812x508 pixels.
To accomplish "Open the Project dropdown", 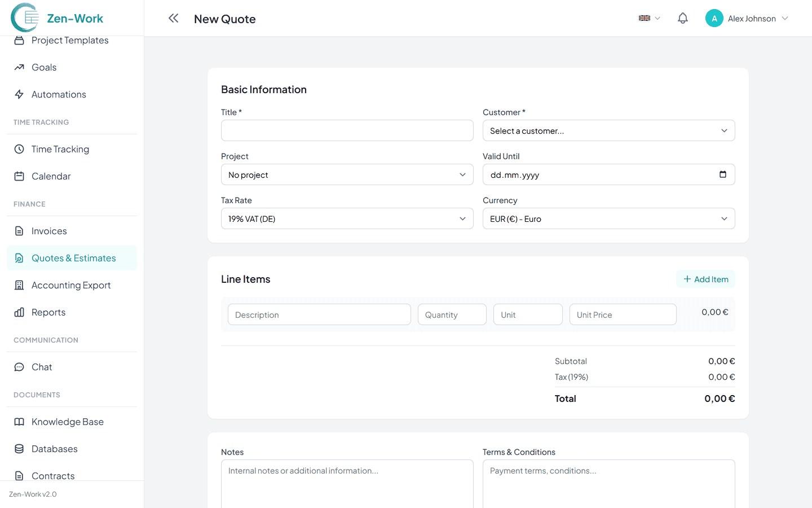I will coord(347,174).
